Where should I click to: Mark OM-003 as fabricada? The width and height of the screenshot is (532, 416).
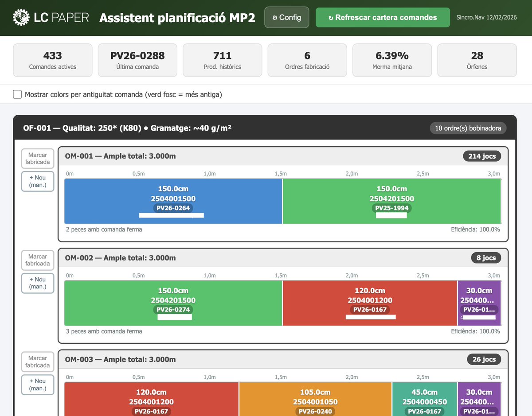pos(38,362)
